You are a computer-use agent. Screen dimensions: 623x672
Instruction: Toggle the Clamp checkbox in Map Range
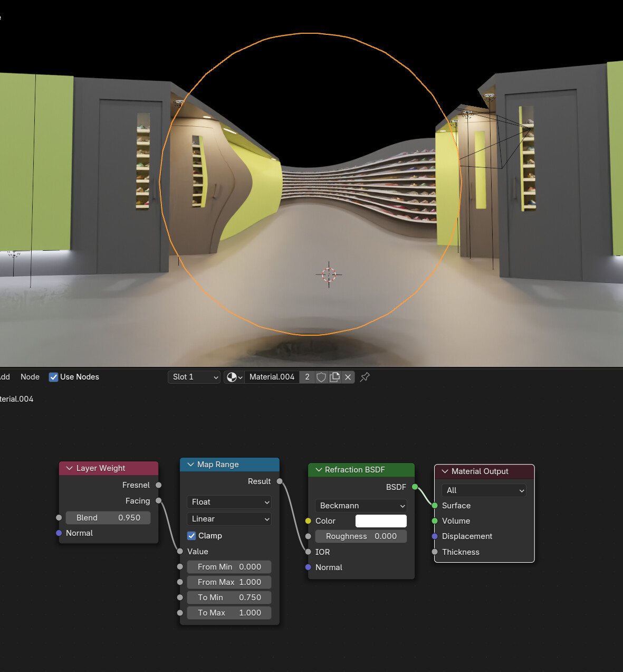tap(191, 536)
